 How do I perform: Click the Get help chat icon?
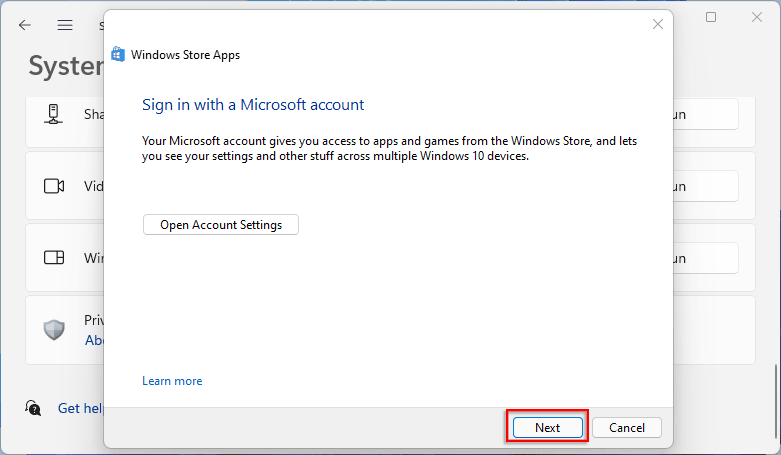point(34,408)
